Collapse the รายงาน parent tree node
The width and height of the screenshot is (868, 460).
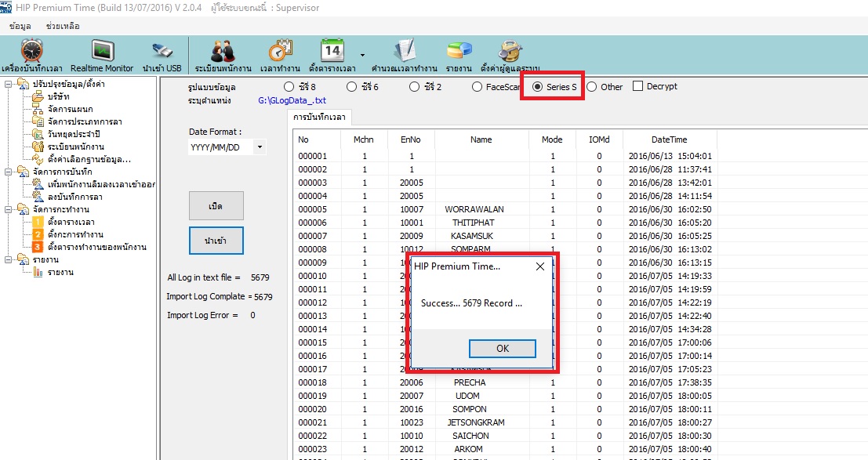coord(9,259)
